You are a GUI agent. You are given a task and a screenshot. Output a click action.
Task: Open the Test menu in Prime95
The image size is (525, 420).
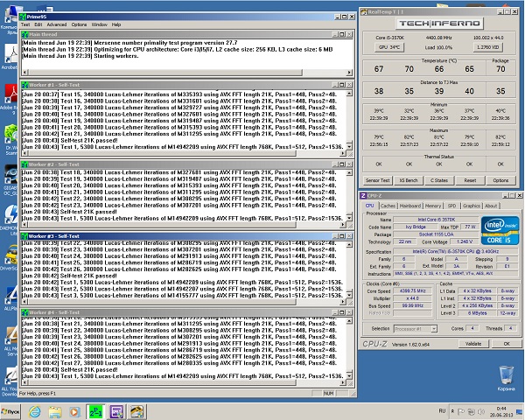(25, 24)
